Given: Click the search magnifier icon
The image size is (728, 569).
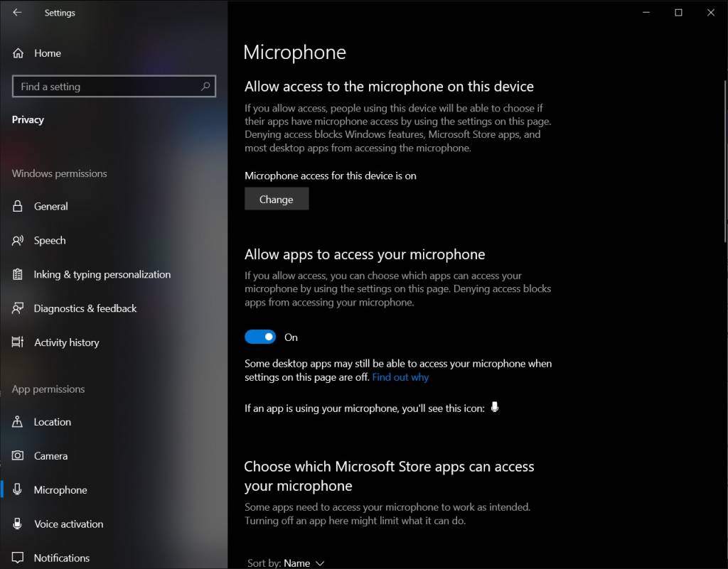Looking at the screenshot, I should click(x=205, y=87).
